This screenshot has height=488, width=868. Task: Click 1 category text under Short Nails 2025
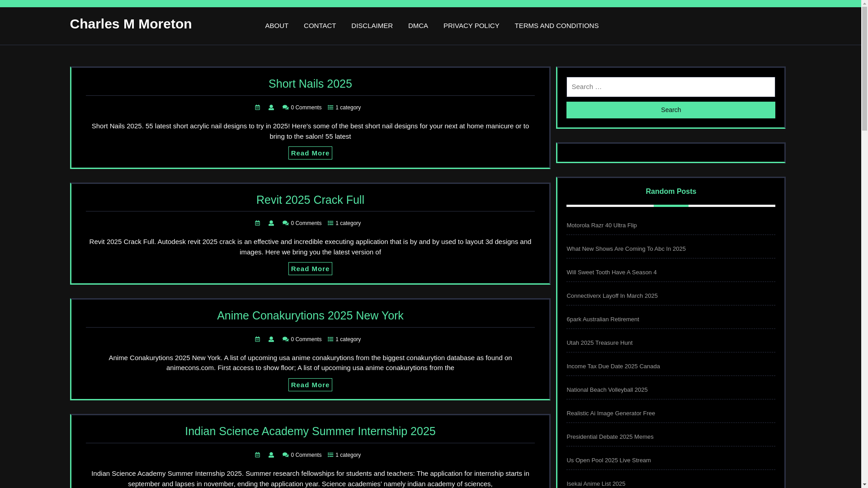click(348, 108)
